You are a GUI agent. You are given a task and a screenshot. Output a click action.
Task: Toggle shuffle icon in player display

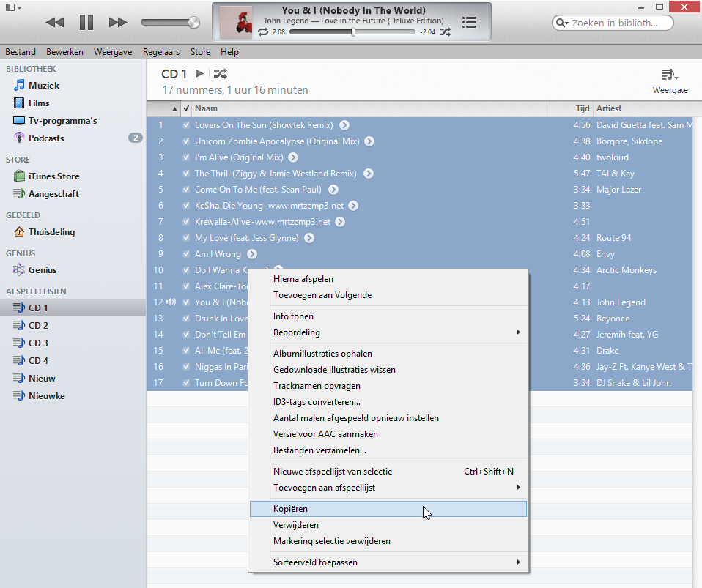coord(445,31)
